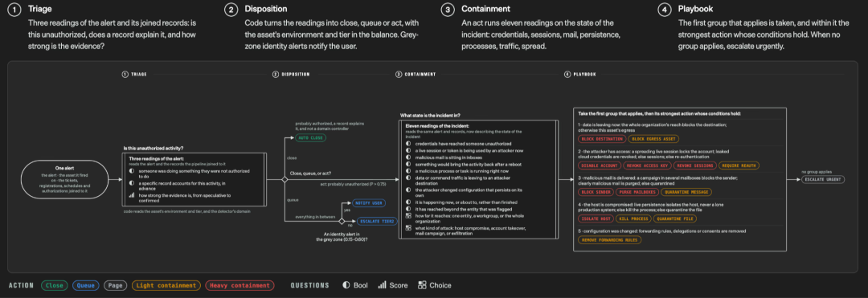Click the Choice grid icon in the legend
Screen dimensions: 868x298
pyautogui.click(x=422, y=285)
